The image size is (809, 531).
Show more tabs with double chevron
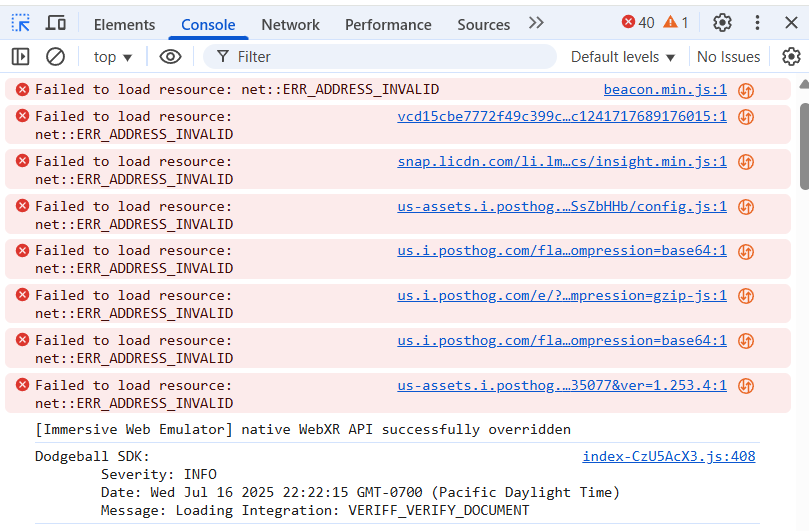[x=536, y=23]
